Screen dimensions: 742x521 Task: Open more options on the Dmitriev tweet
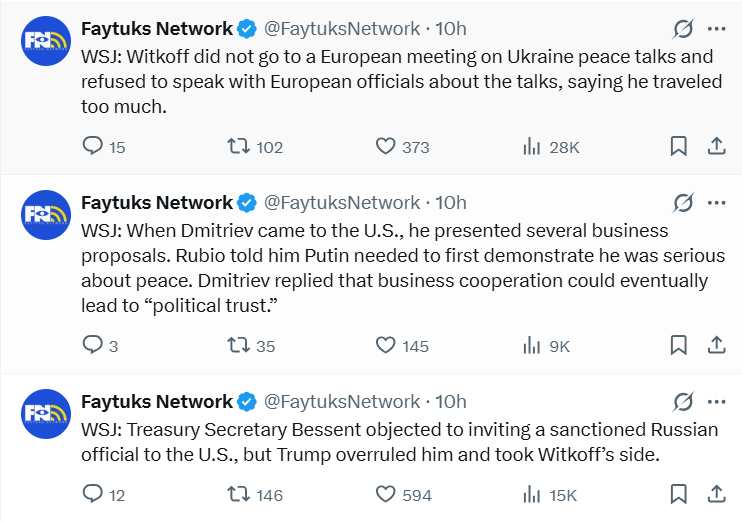(x=716, y=203)
